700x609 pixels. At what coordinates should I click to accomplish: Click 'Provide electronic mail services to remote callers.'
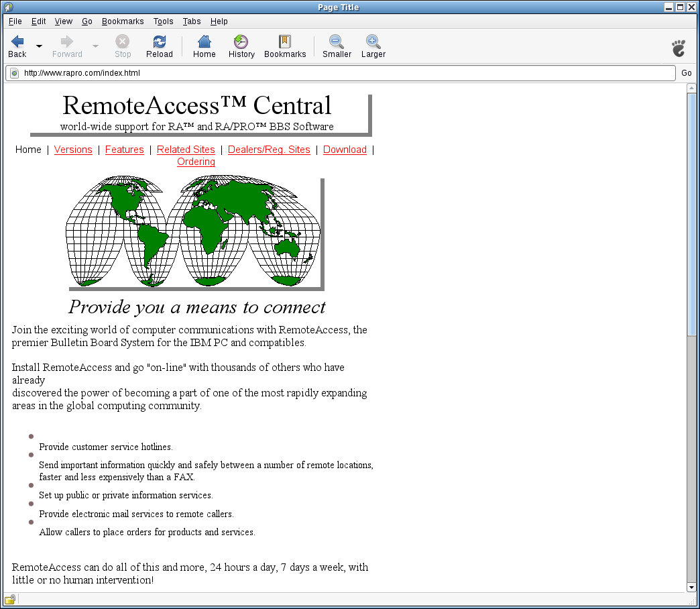136,514
